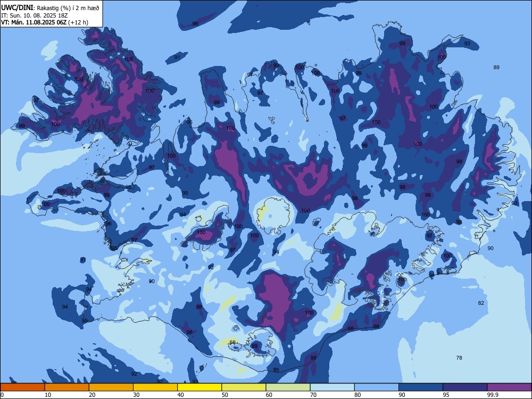Choose the medium blue 80–90 legend swatch
This screenshot has height=399, width=532.
(x=377, y=387)
